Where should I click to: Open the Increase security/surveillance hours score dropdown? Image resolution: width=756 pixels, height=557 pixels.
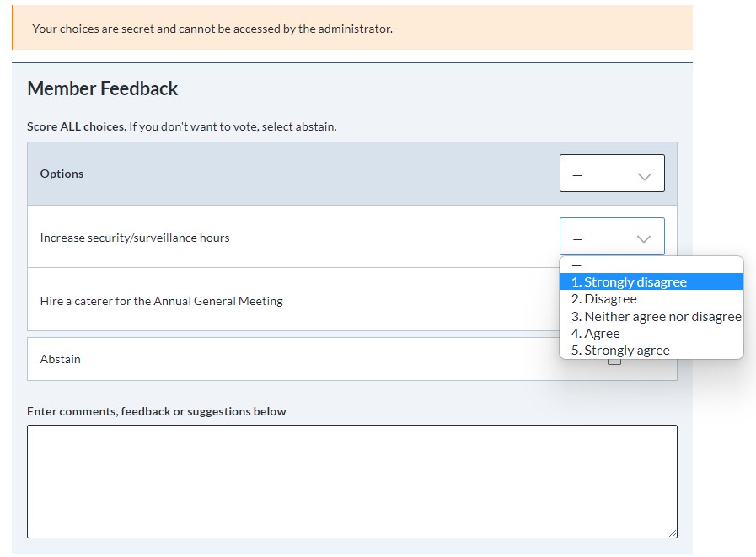(612, 236)
